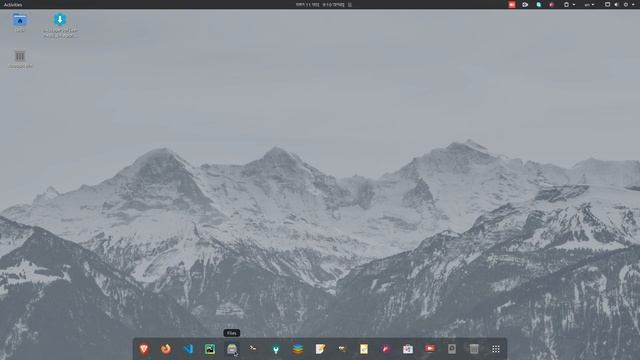Open the Brave browser from the dock
Image resolution: width=640 pixels, height=360 pixels.
pos(144,349)
